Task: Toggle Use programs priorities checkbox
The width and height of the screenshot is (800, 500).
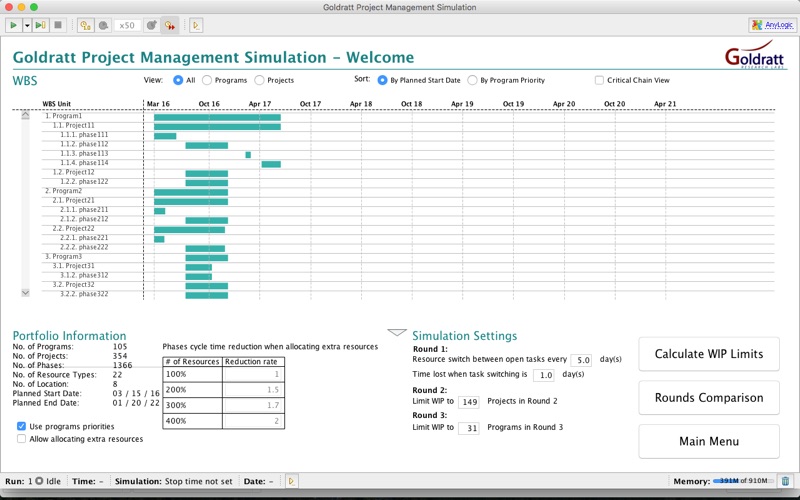Action: pyautogui.click(x=21, y=426)
